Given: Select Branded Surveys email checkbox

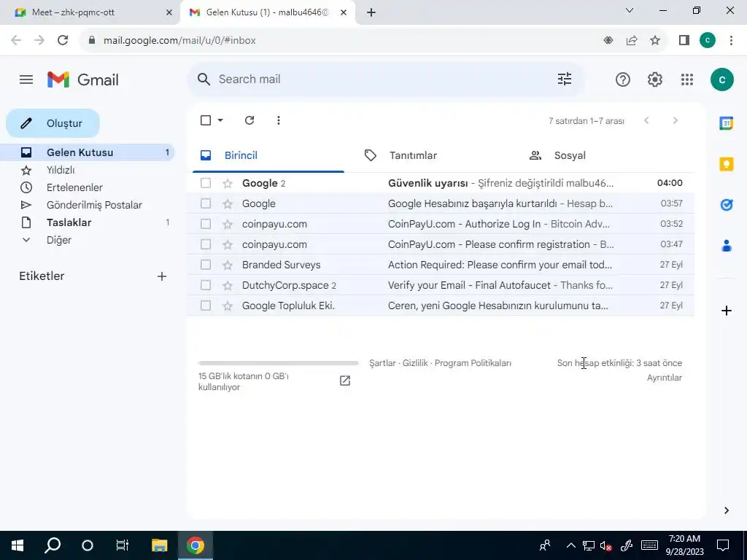Looking at the screenshot, I should 206,265.
